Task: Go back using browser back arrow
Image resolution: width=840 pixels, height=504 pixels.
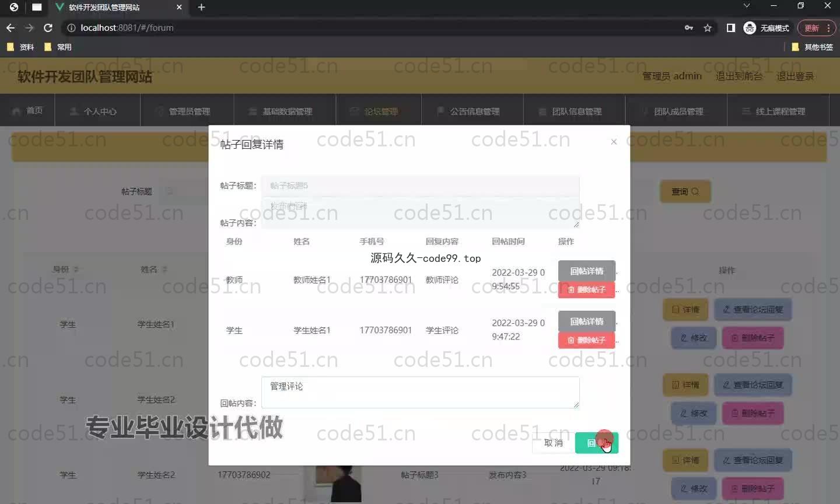Action: 10,27
